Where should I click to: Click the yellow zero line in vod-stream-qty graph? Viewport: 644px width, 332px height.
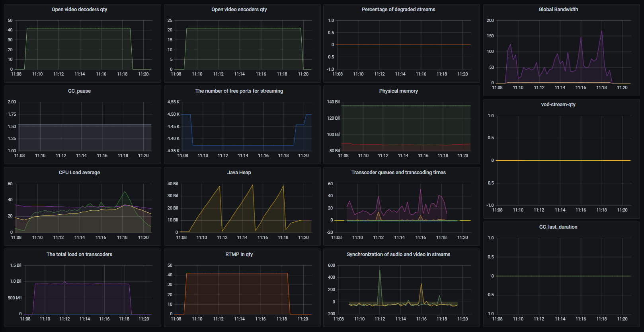point(563,161)
